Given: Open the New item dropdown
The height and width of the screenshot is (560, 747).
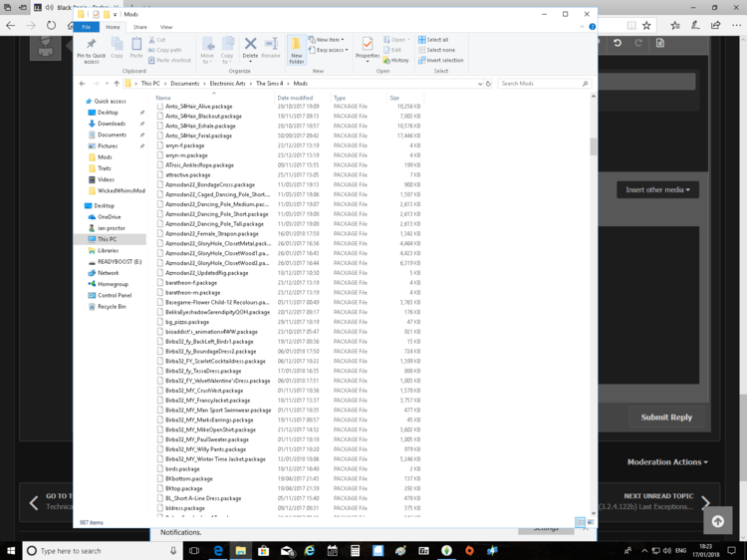Looking at the screenshot, I should click(327, 40).
